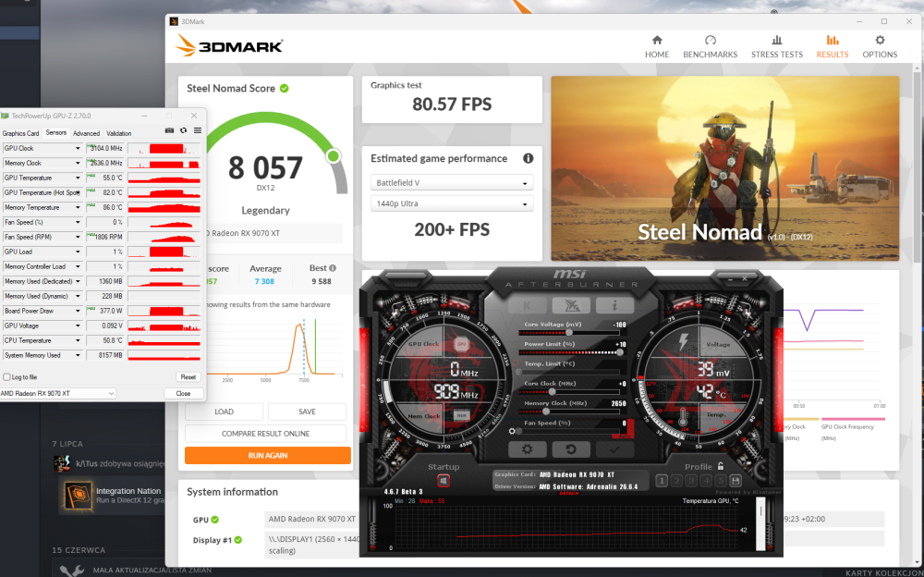This screenshot has height=577, width=924.
Task: Refresh the sensors in GPU-Z
Action: (183, 130)
